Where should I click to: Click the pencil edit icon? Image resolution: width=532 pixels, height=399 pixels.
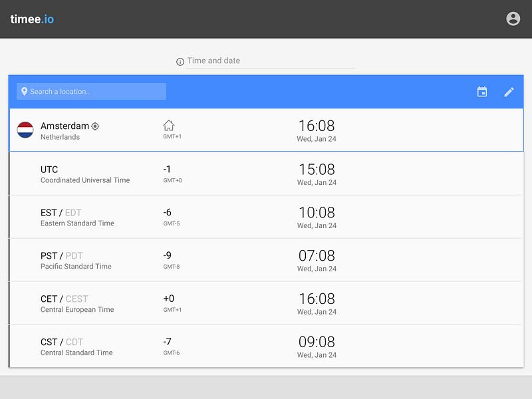[509, 92]
